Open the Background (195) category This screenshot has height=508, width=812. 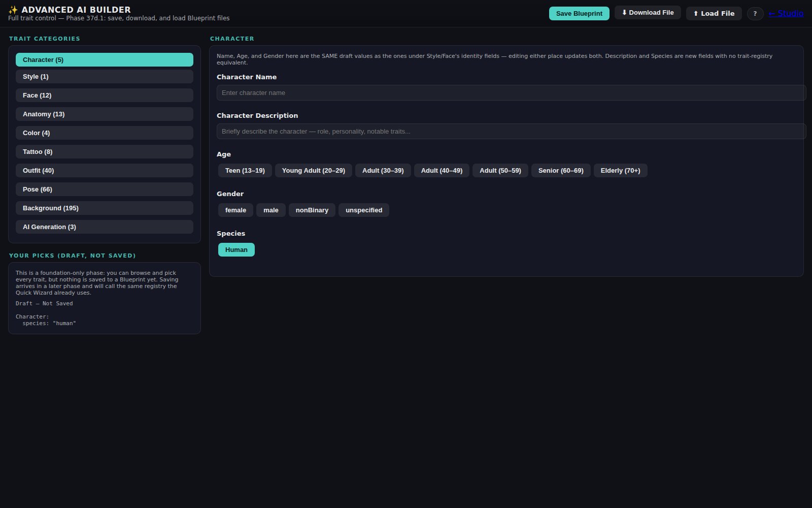click(105, 208)
